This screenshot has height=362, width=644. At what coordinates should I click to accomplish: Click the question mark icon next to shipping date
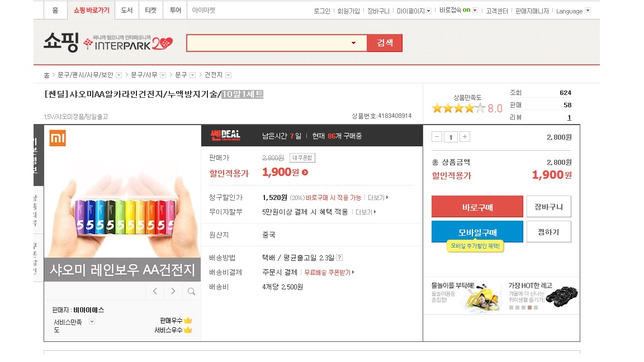339,258
